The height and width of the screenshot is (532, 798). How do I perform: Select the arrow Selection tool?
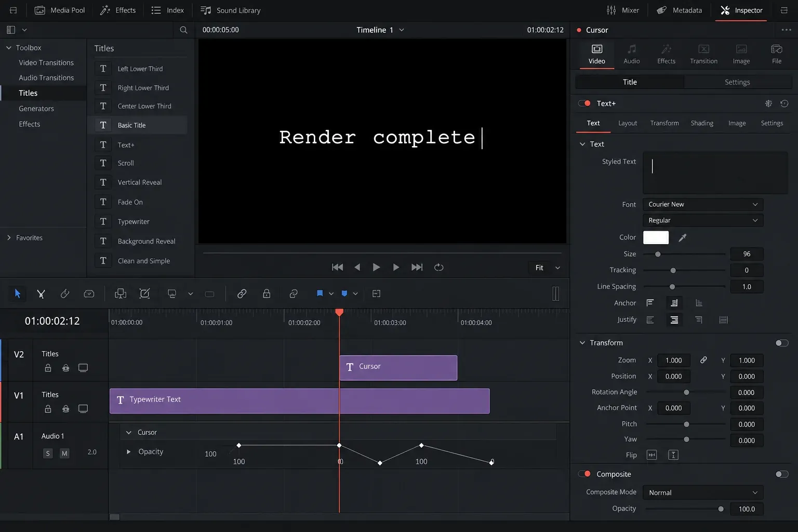(x=17, y=294)
